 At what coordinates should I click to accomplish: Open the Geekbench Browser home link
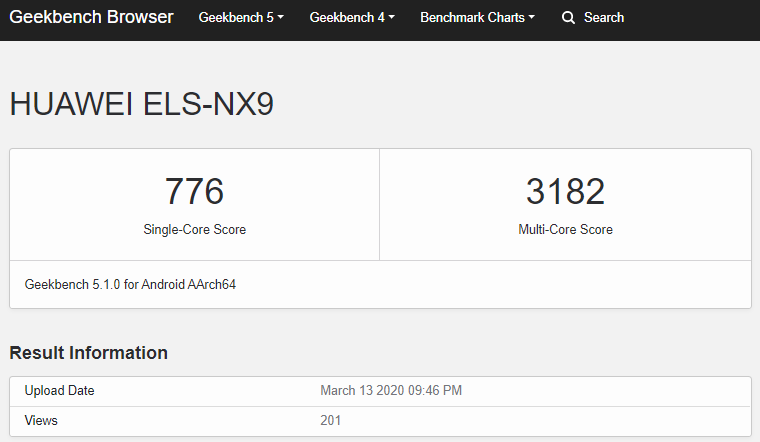[91, 18]
